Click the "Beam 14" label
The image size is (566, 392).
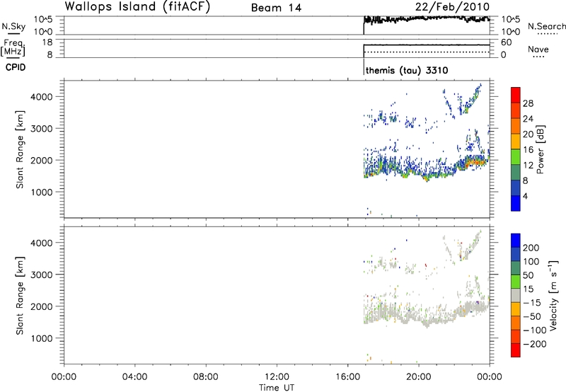276,8
